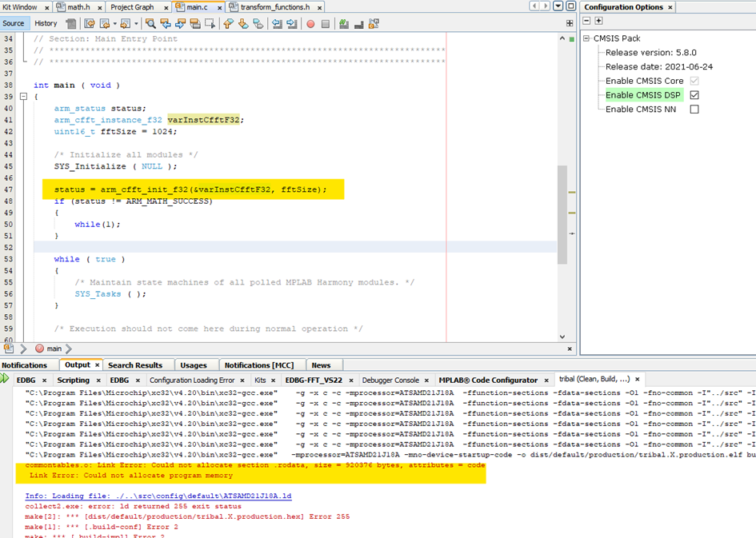756x538 pixels.
Task: Click the Shift Line Left icon
Action: pos(277,24)
